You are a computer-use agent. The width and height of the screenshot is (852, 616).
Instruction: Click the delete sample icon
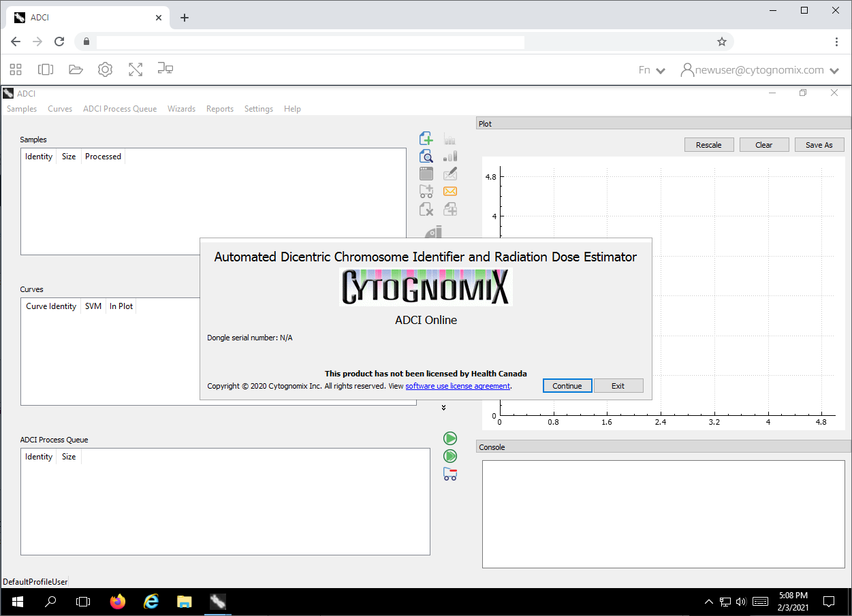point(426,209)
